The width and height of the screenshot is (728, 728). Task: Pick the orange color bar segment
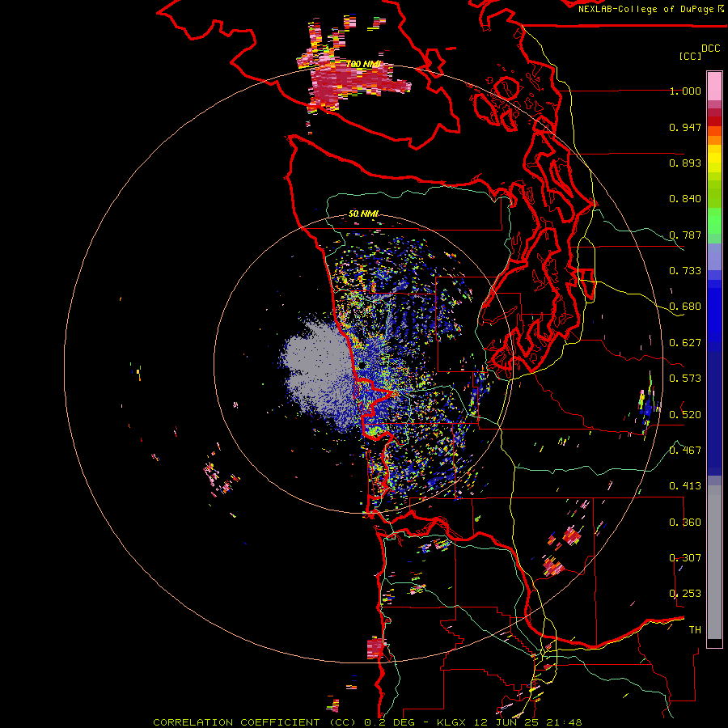714,139
